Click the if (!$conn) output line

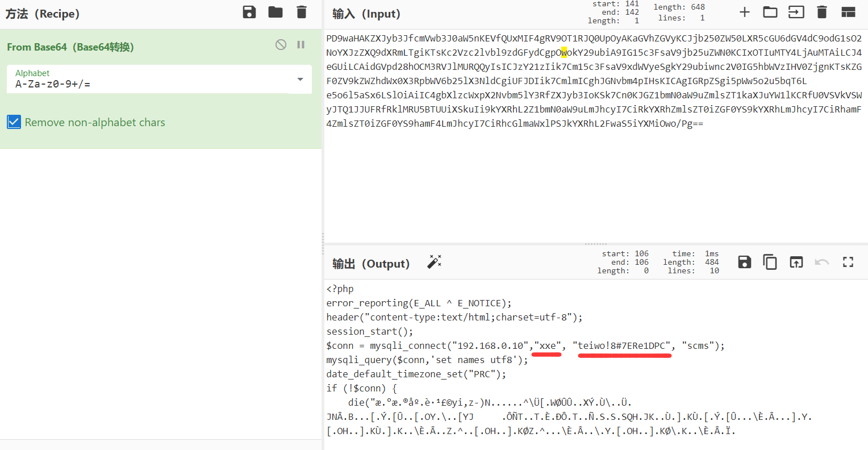click(361, 388)
